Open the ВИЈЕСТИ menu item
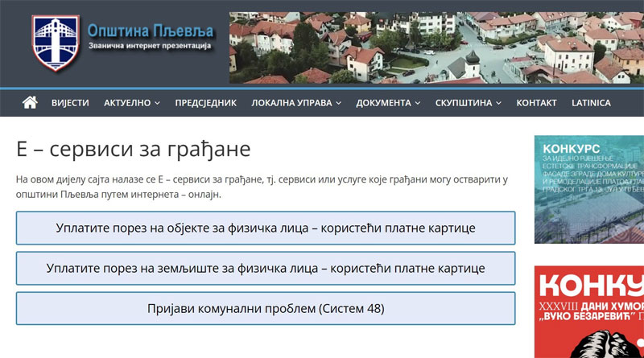This screenshot has width=644, height=358. pyautogui.click(x=70, y=103)
